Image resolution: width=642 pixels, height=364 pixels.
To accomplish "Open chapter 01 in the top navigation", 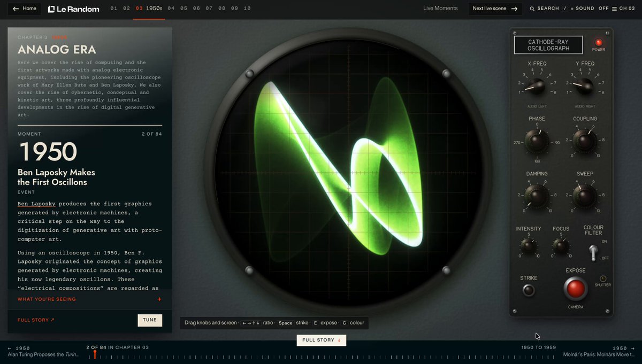I will coord(114,9).
